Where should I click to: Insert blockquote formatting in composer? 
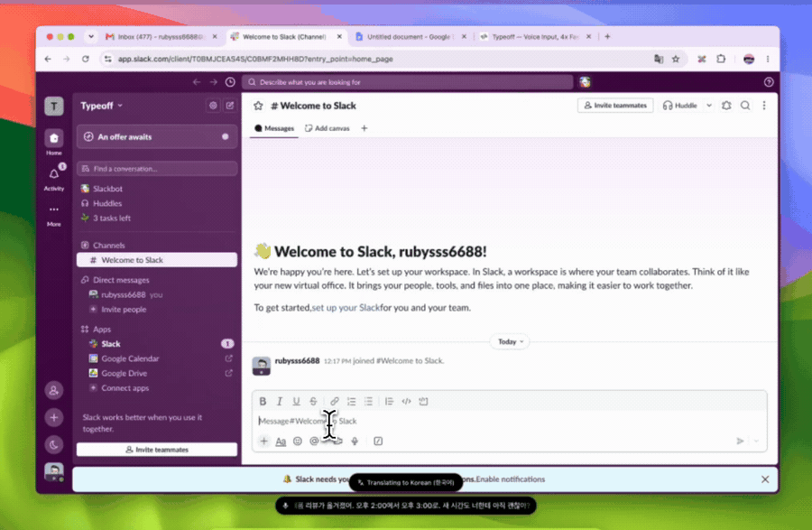tap(390, 402)
